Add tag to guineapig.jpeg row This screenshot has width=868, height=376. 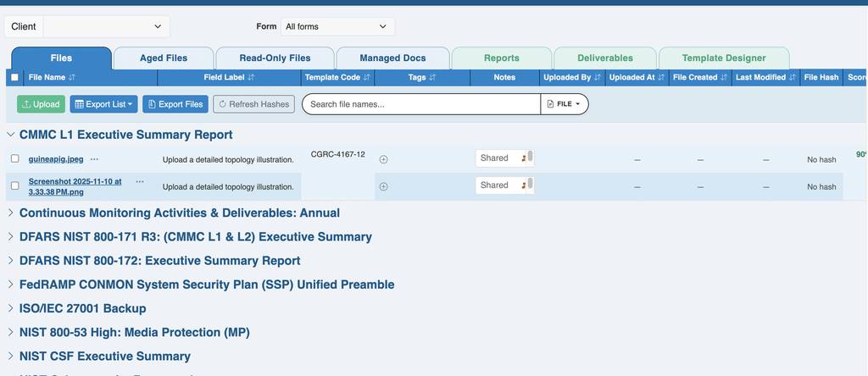(383, 159)
